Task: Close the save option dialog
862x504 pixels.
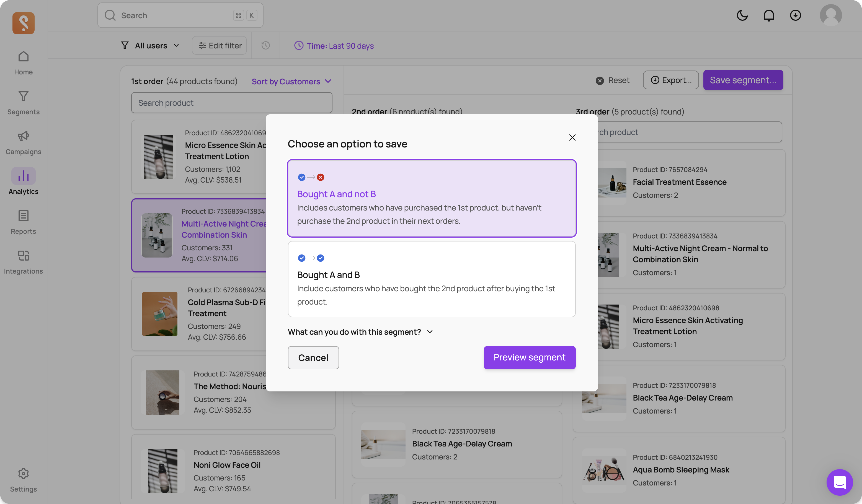Action: [572, 137]
